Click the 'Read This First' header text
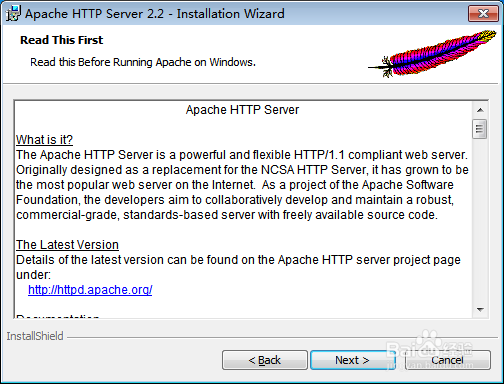 point(62,40)
